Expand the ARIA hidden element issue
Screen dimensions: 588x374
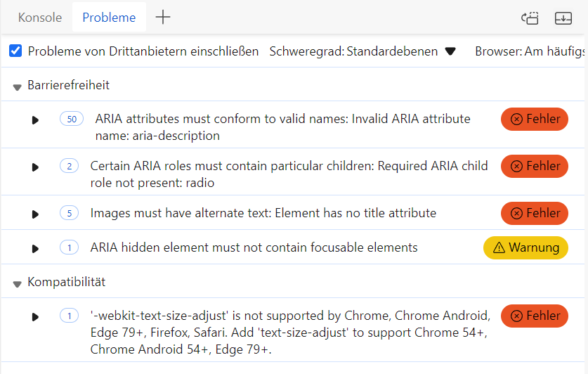(x=35, y=249)
